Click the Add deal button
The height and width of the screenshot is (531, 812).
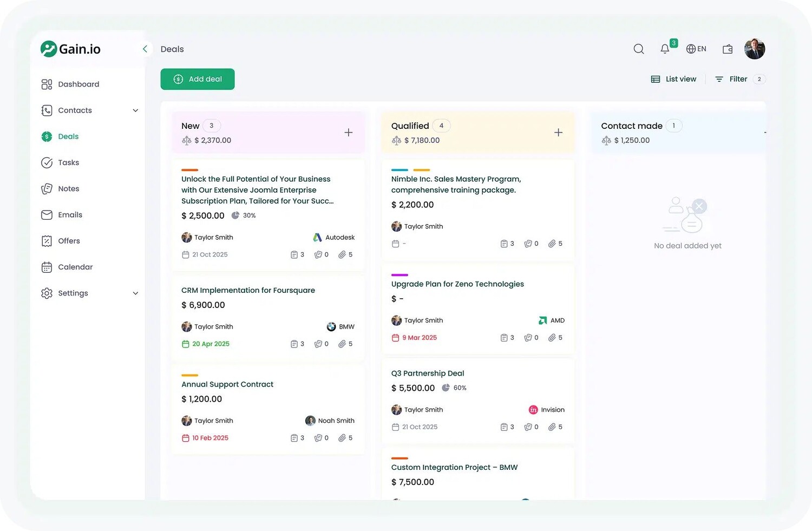point(198,79)
